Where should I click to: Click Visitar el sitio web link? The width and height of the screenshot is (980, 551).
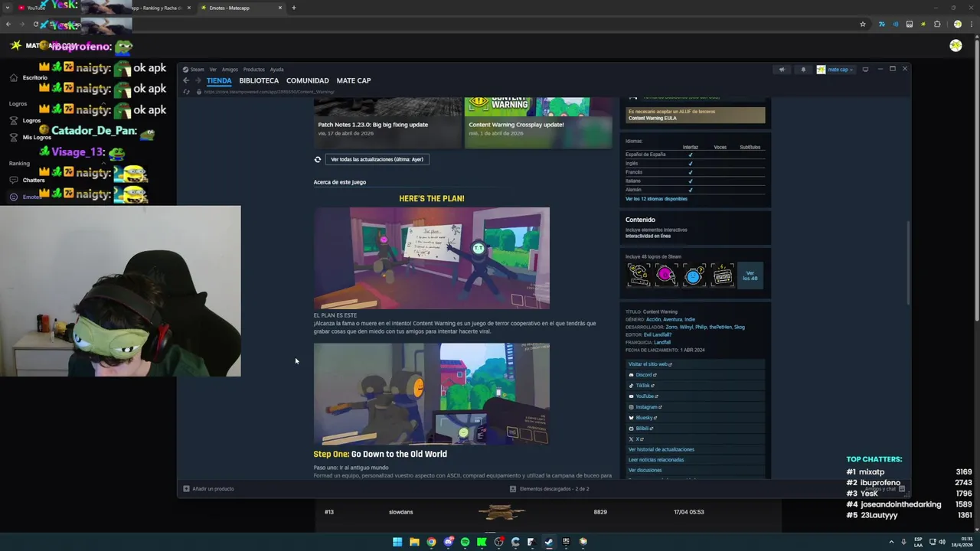tap(650, 364)
